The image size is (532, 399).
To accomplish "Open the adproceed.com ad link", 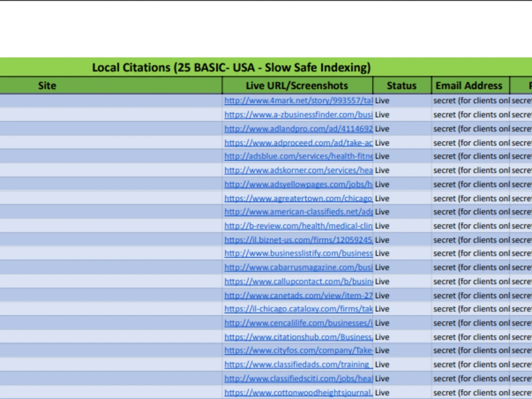I will (x=298, y=143).
